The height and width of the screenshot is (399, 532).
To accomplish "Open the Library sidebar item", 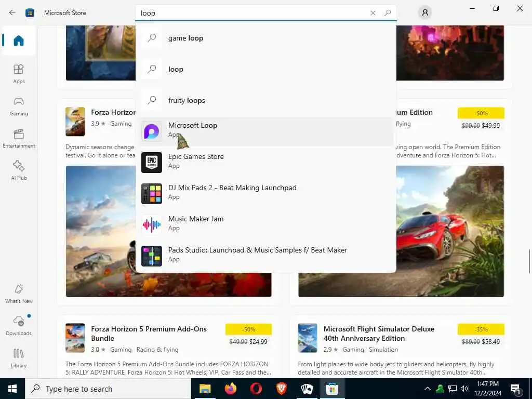I will (19, 358).
